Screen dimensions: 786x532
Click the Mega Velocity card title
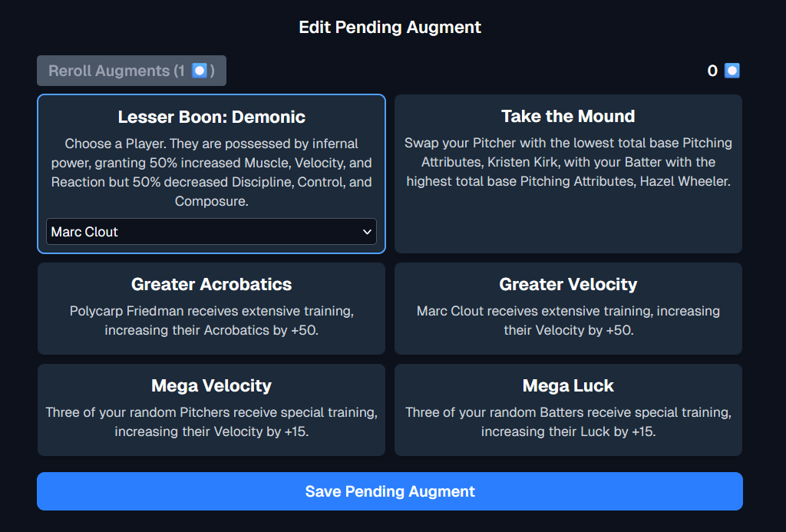point(211,385)
